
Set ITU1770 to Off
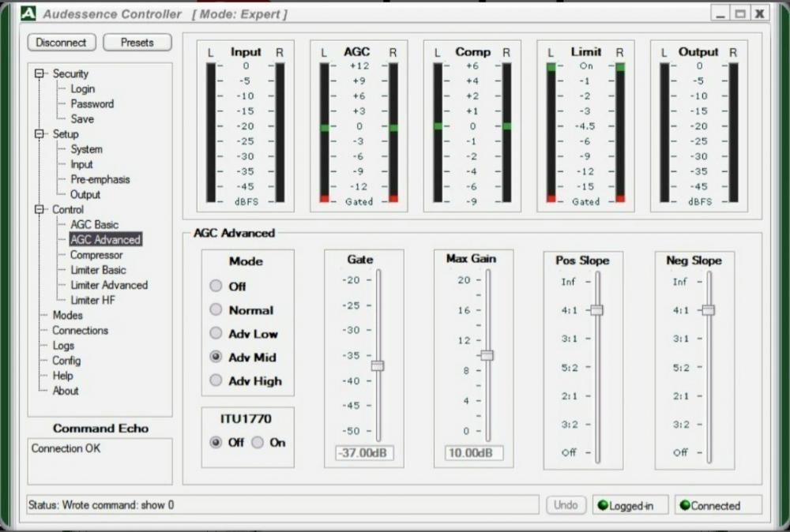pyautogui.click(x=216, y=442)
